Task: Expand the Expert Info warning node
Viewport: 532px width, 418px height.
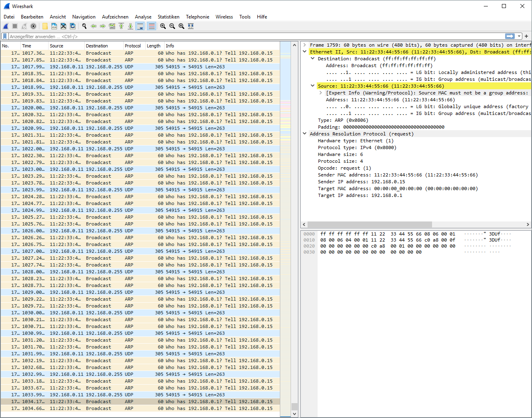Action: click(x=321, y=93)
